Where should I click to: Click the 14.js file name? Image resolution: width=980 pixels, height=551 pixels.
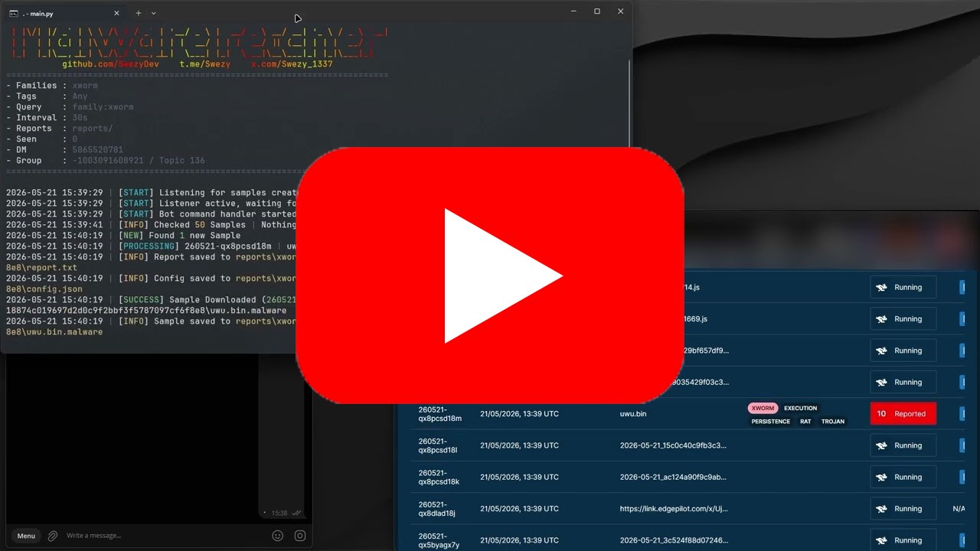[692, 288]
